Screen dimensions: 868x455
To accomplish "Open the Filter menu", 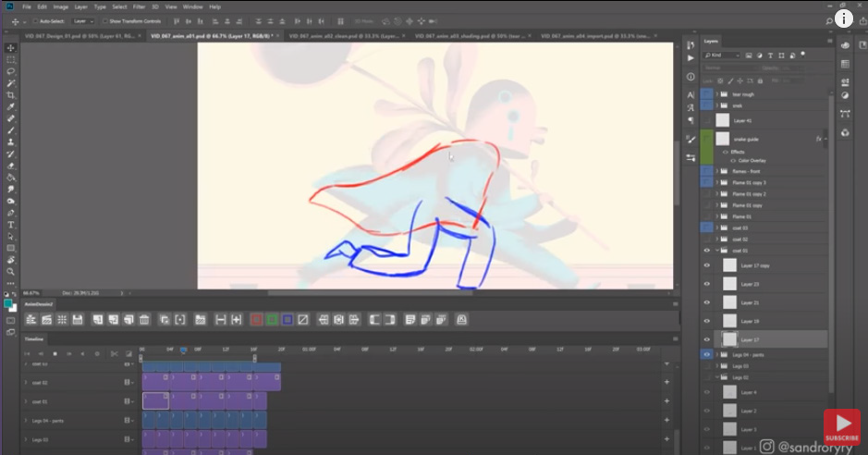I will tap(139, 6).
